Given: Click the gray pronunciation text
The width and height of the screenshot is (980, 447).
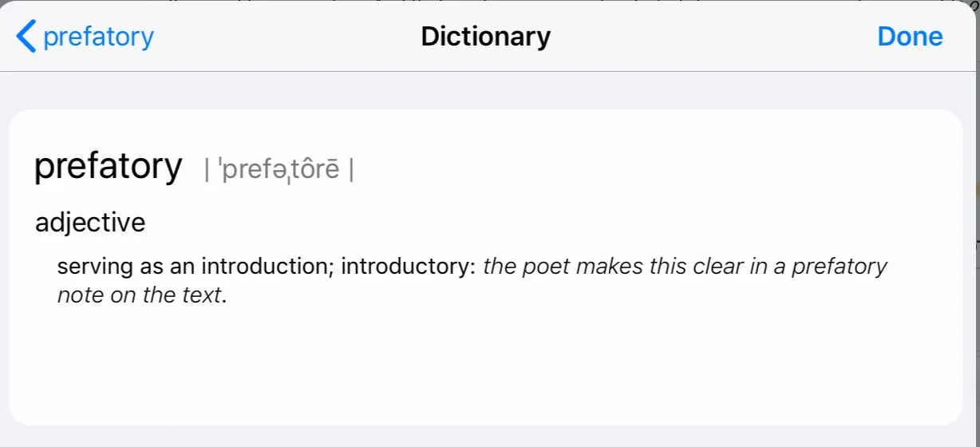Looking at the screenshot, I should (279, 170).
